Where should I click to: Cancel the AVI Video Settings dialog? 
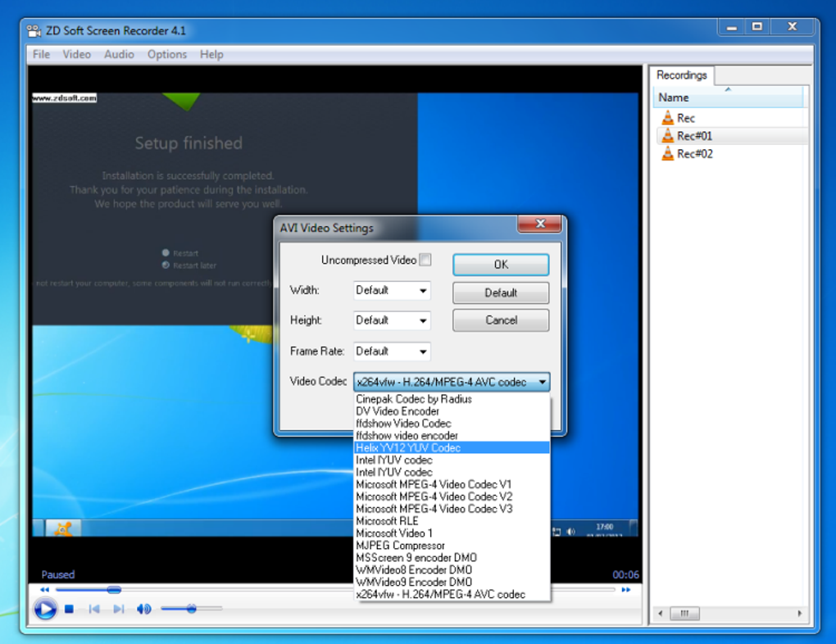point(501,320)
